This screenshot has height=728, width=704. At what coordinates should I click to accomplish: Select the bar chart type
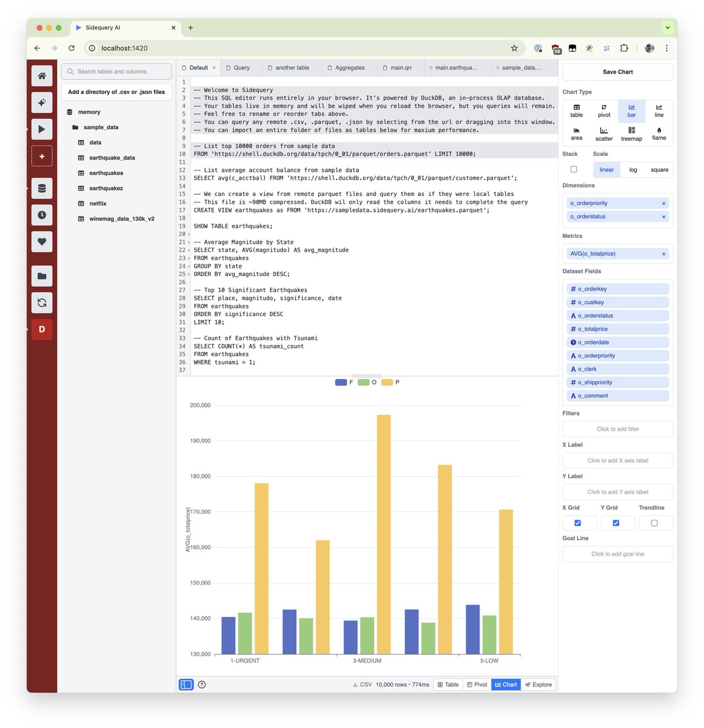point(631,111)
